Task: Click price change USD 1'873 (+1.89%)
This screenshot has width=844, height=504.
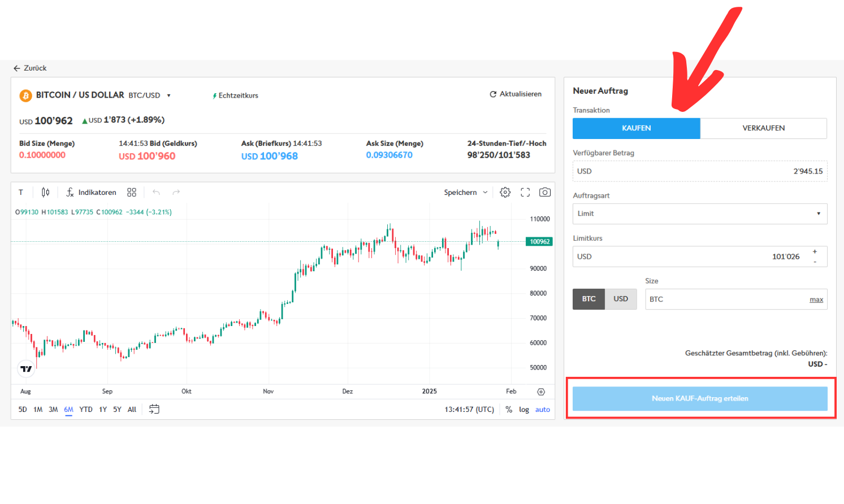Action: tap(123, 120)
